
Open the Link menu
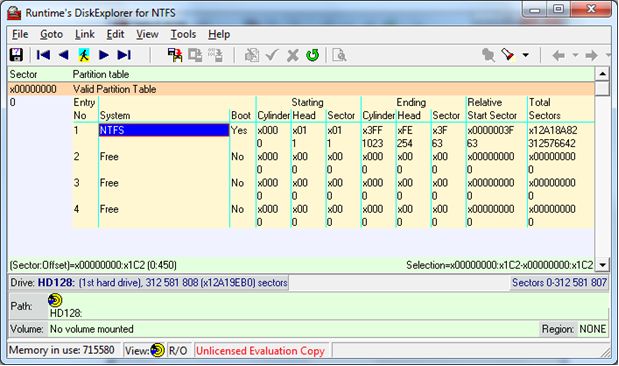pos(85,34)
